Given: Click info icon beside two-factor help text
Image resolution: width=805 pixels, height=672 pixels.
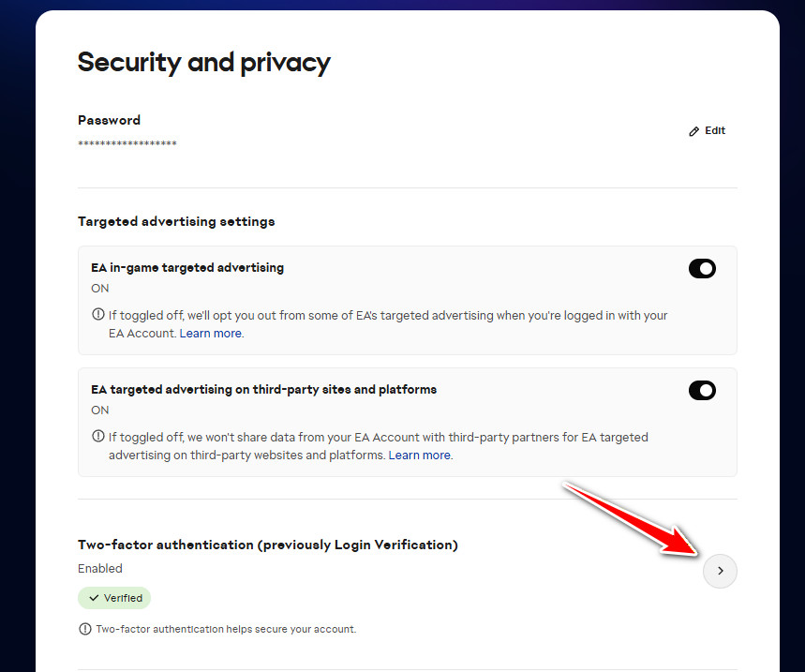Looking at the screenshot, I should 85,629.
